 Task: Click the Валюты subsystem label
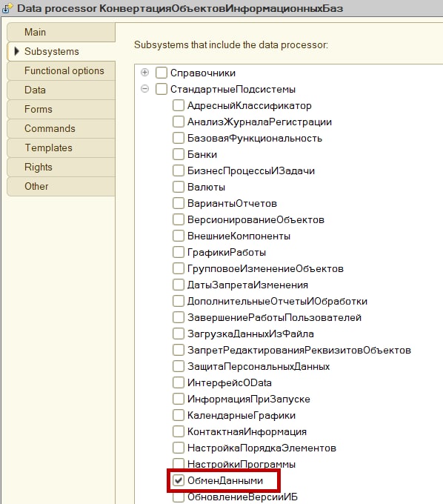[x=206, y=187]
